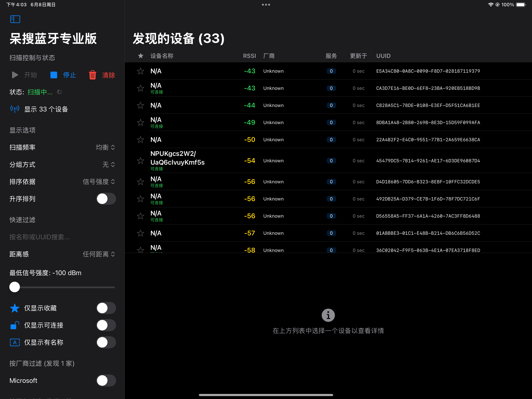This screenshot has width=532, height=399.
Task: Open 排序依据 dropdown showing 信号强度
Action: click(x=99, y=181)
